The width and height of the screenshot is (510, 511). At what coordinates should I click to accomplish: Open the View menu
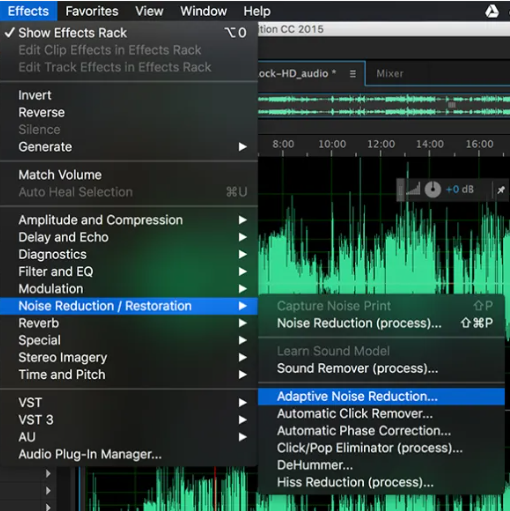pyautogui.click(x=149, y=11)
